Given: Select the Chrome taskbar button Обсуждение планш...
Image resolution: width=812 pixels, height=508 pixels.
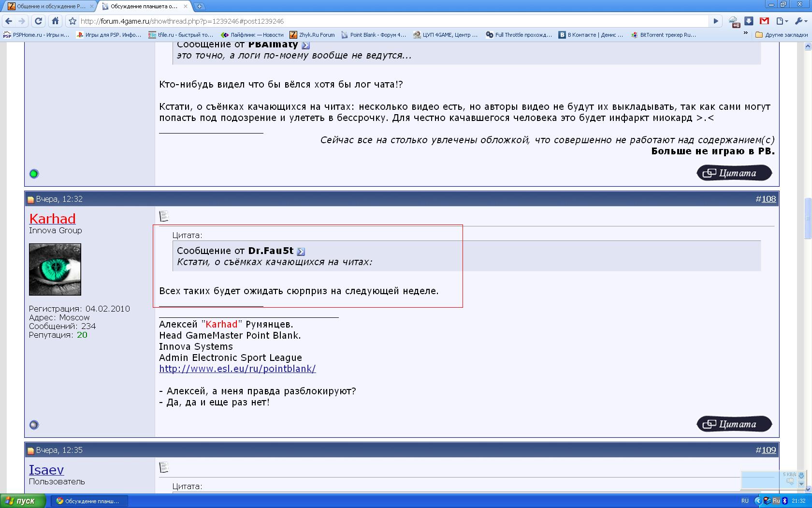Looking at the screenshot, I should pos(90,501).
